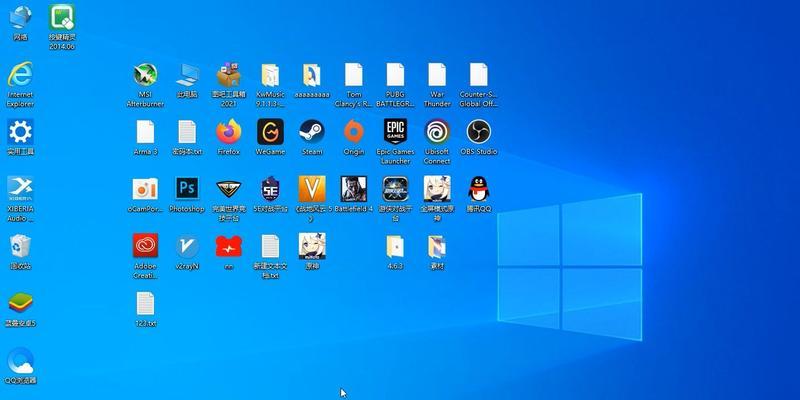
Task: Open the Ubisoft Connect icon
Action: tap(437, 132)
